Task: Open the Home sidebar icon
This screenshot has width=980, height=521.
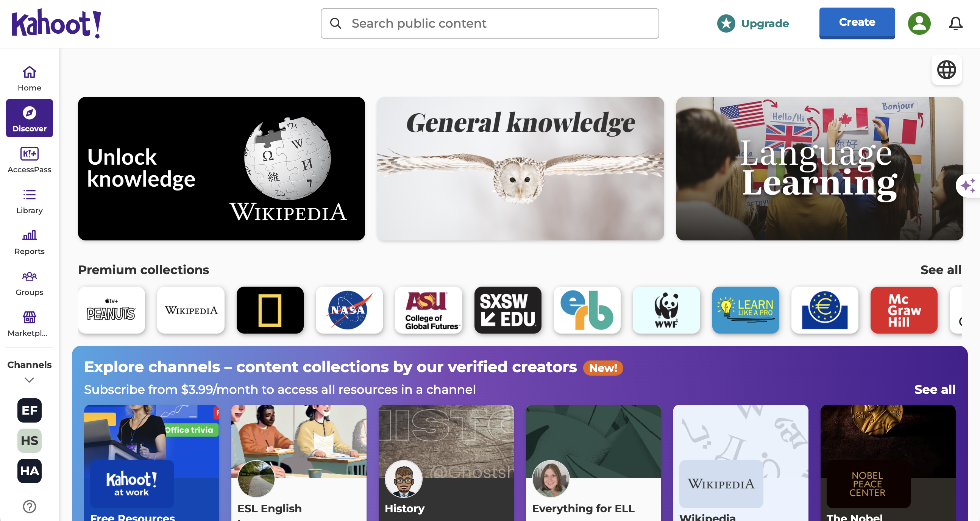Action: tap(29, 78)
